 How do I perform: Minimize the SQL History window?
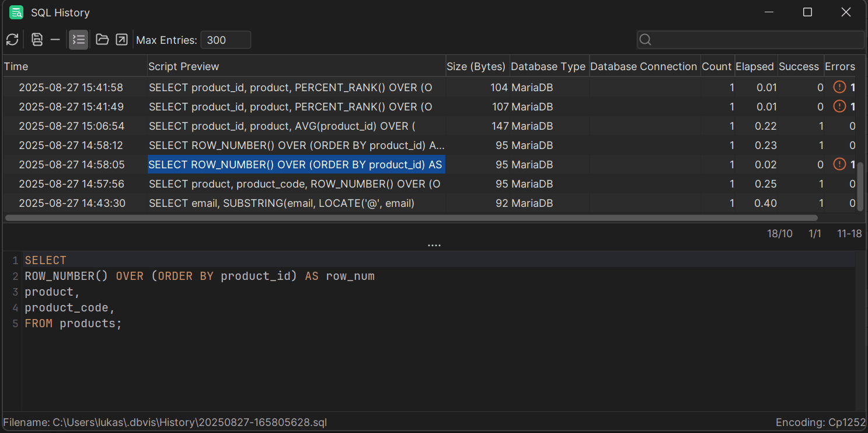click(x=769, y=12)
